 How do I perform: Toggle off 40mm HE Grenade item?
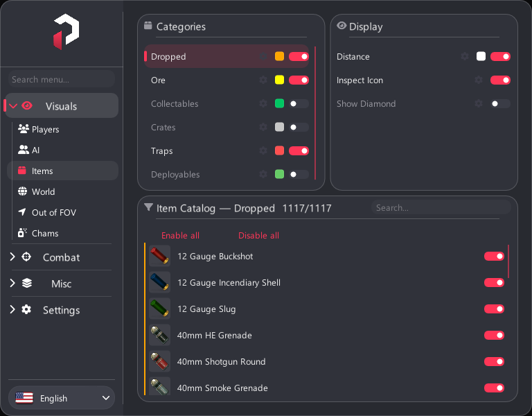click(x=494, y=335)
